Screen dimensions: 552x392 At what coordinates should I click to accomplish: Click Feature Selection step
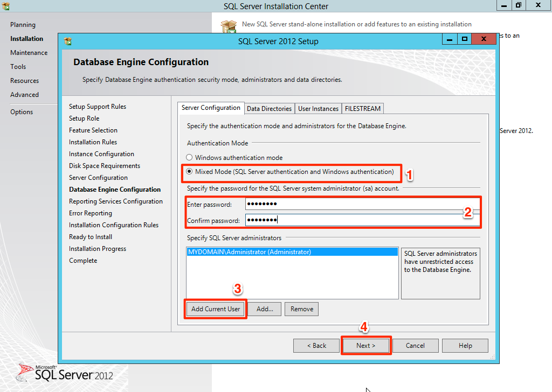[93, 130]
